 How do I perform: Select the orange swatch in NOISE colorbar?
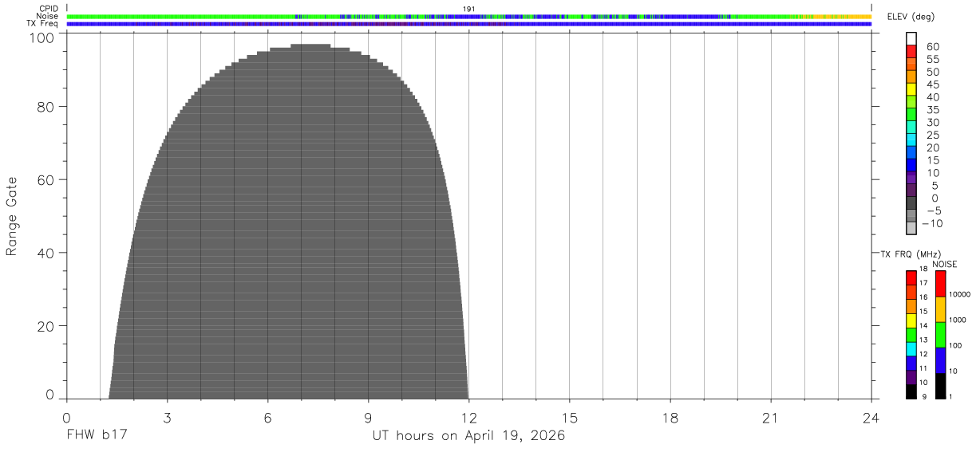(x=940, y=309)
